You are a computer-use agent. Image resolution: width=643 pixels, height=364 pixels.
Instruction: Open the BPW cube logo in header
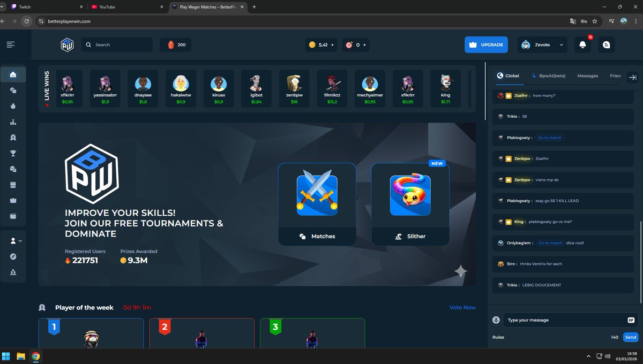click(67, 44)
